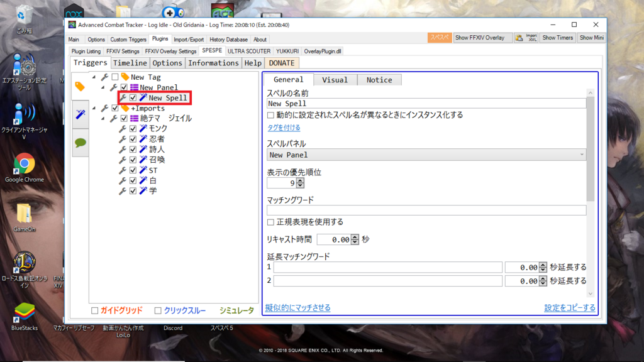Check 動的に設定されたスペル名 instance option
Viewport: 644px width, 362px height.
(270, 116)
